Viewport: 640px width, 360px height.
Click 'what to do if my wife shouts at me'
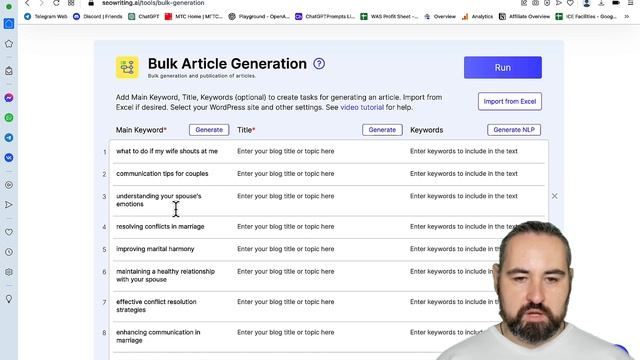point(167,151)
